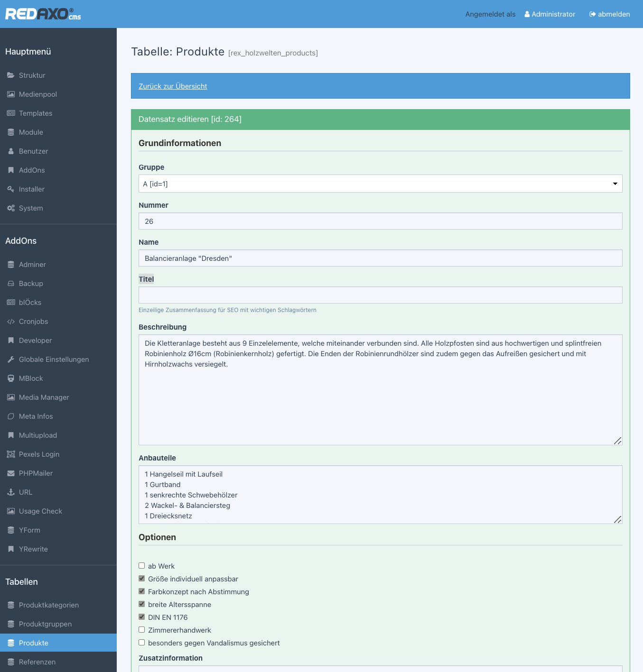The width and height of the screenshot is (643, 672).
Task: Click the Globale Einstellungen wrench icon
Action: click(11, 359)
